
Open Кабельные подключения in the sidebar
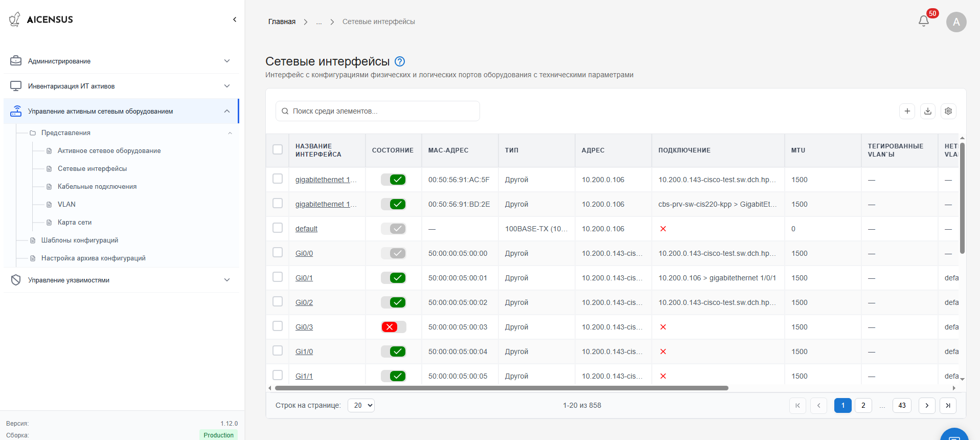(97, 186)
